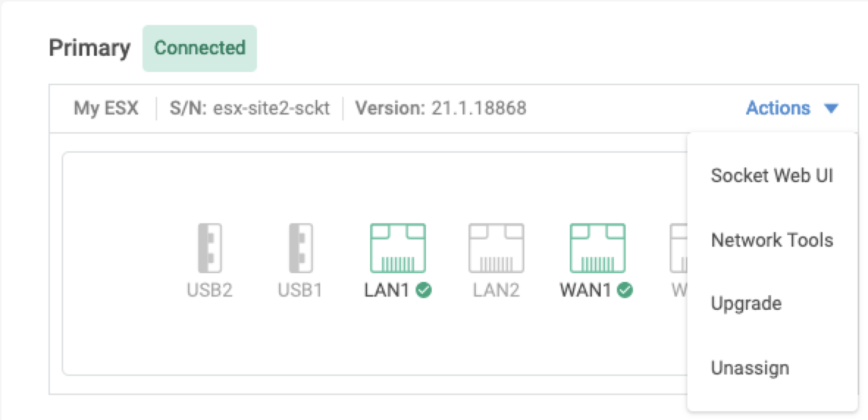868x420 pixels.
Task: Click the LAN1 port label
Action: tap(386, 290)
